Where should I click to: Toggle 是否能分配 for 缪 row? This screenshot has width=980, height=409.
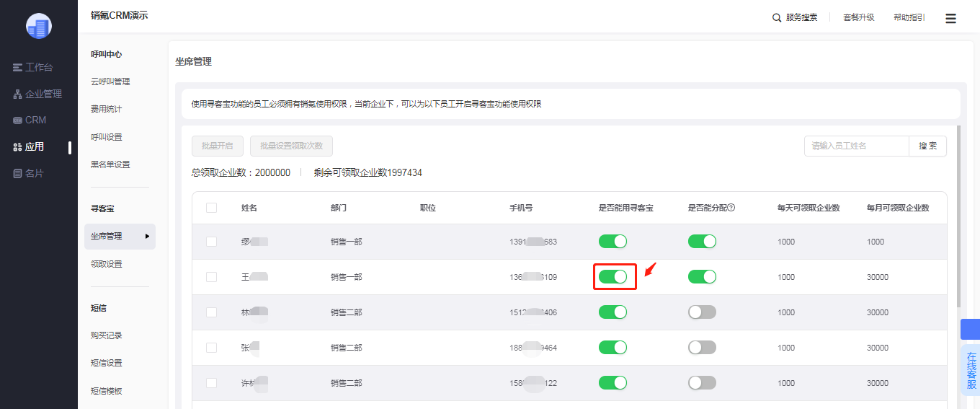tap(702, 242)
